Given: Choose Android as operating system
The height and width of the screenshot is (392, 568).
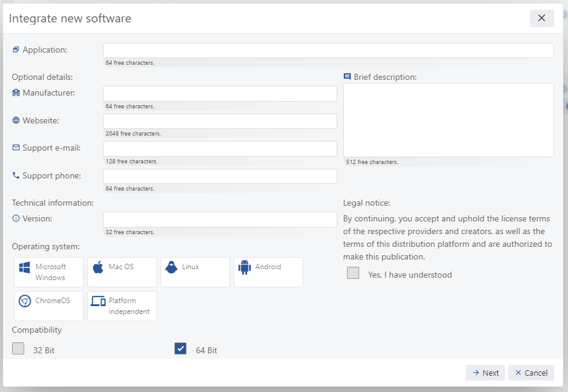Looking at the screenshot, I should point(268,272).
